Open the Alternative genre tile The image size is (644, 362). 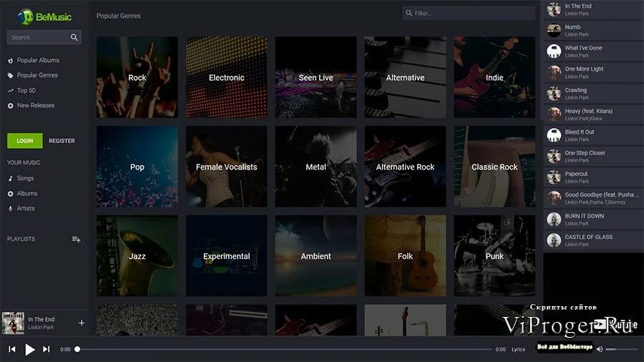point(405,77)
